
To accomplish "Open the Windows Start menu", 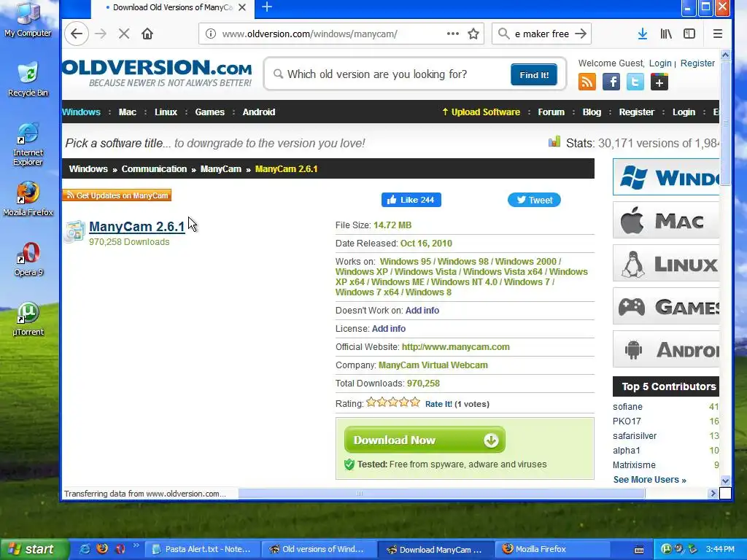I will (34, 550).
